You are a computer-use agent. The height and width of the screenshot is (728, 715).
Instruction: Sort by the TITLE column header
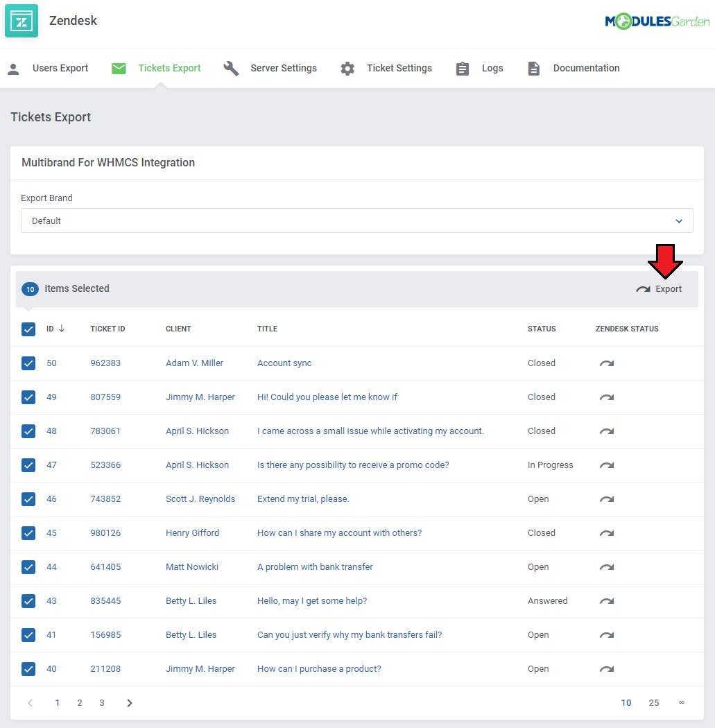(x=268, y=329)
